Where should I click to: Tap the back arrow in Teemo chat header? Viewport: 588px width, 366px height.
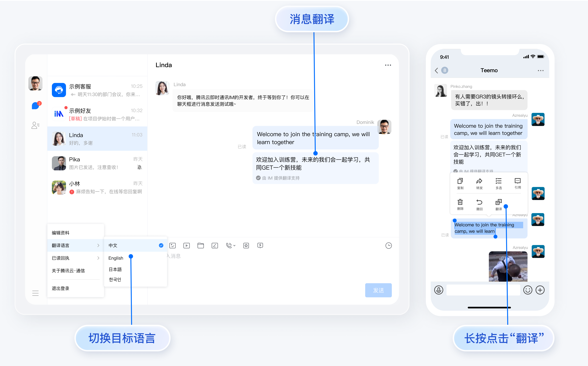coord(436,70)
